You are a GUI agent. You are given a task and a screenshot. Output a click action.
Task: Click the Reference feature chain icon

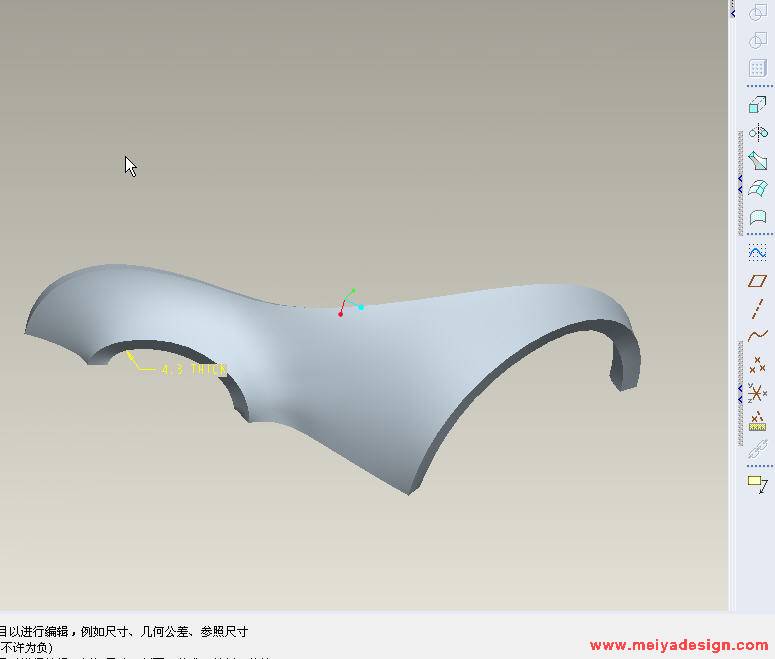pos(758,449)
